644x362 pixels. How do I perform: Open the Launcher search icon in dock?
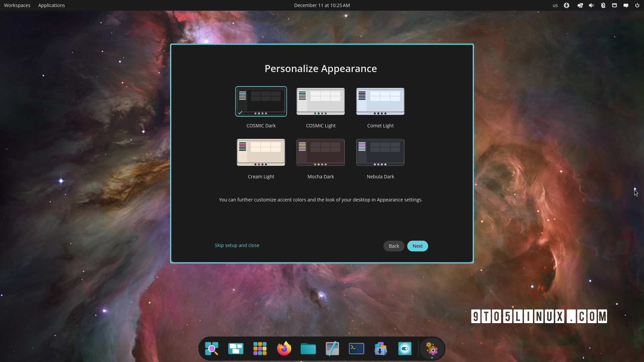point(212,349)
